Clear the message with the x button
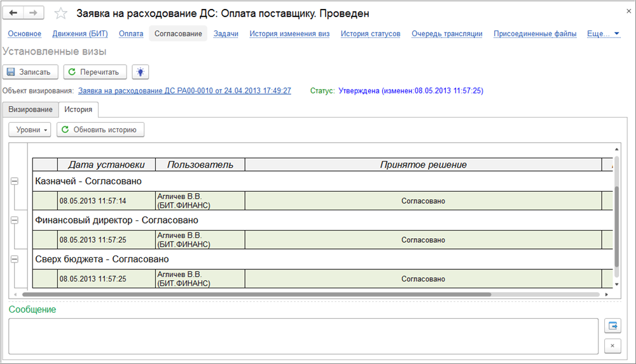The height and width of the screenshot is (364, 636). (x=612, y=346)
